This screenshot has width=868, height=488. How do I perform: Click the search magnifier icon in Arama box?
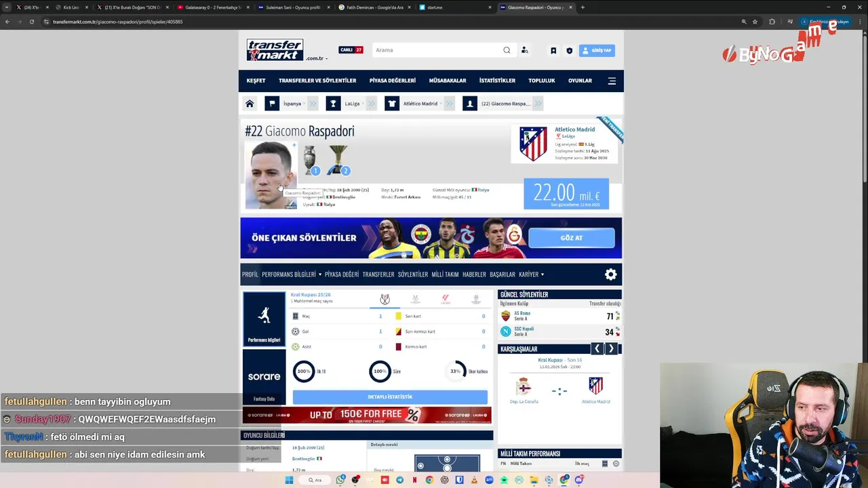pyautogui.click(x=507, y=50)
